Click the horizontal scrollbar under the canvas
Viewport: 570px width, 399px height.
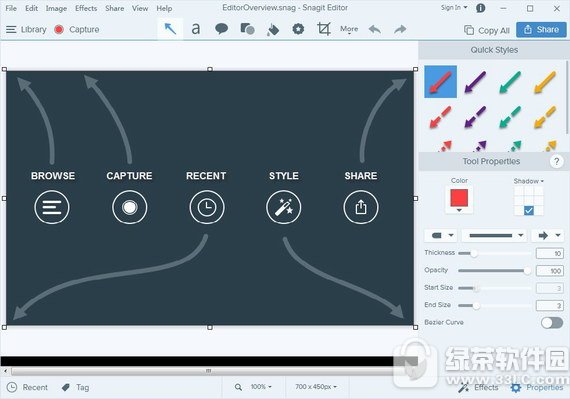[208, 371]
